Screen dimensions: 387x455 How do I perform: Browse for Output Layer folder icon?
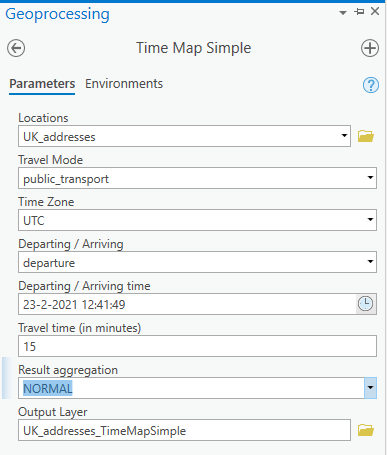pos(366,430)
